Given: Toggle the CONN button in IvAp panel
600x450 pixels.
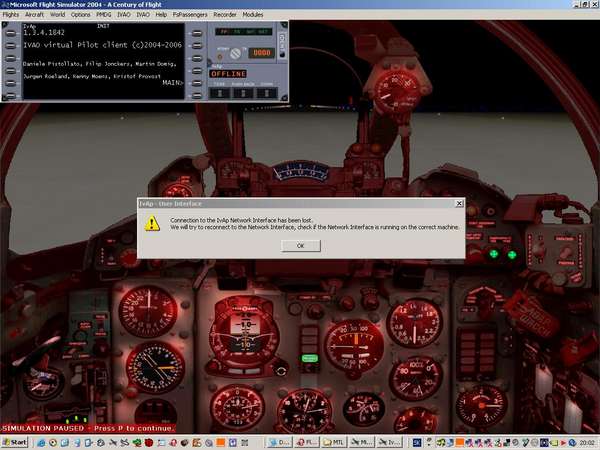Looking at the screenshot, I should tap(267, 93).
